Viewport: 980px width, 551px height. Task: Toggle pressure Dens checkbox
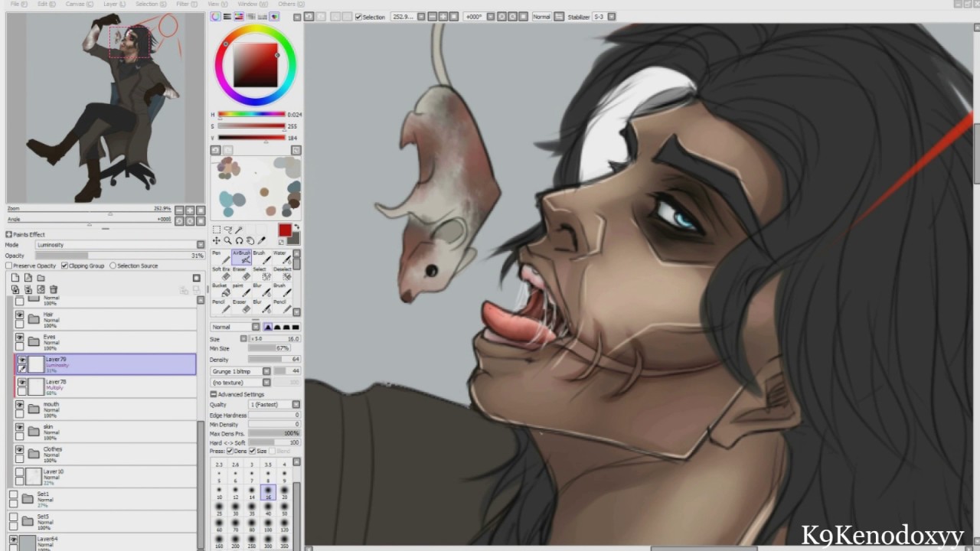click(x=230, y=452)
